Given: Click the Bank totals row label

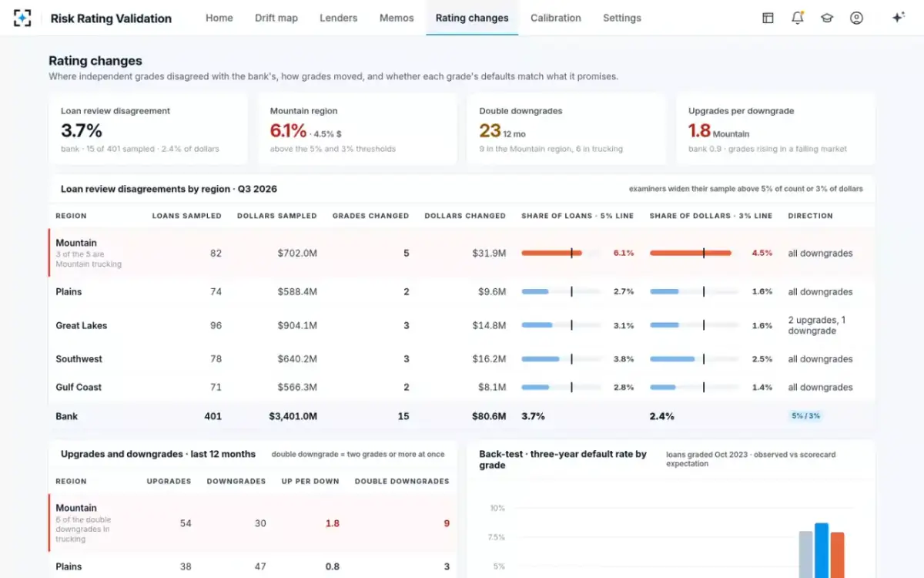Looking at the screenshot, I should (x=67, y=416).
